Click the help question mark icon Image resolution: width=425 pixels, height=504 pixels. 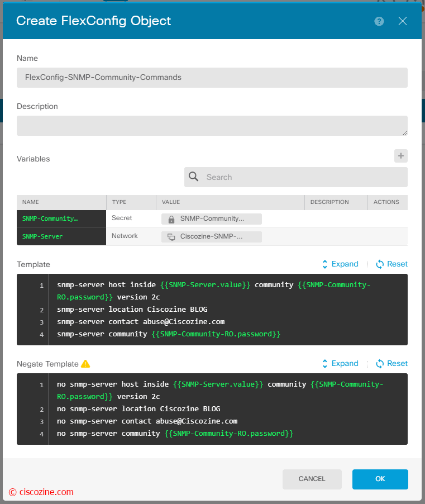pyautogui.click(x=379, y=21)
